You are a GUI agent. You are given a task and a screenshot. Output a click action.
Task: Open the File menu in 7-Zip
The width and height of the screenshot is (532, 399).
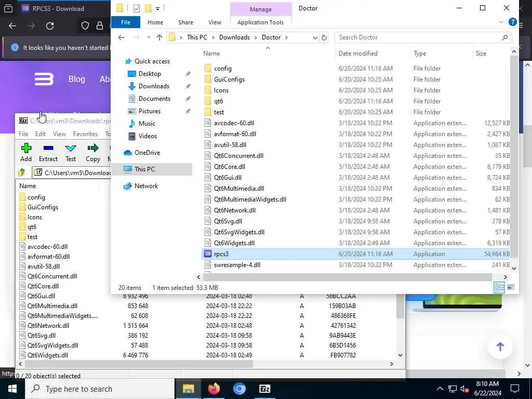pos(23,134)
